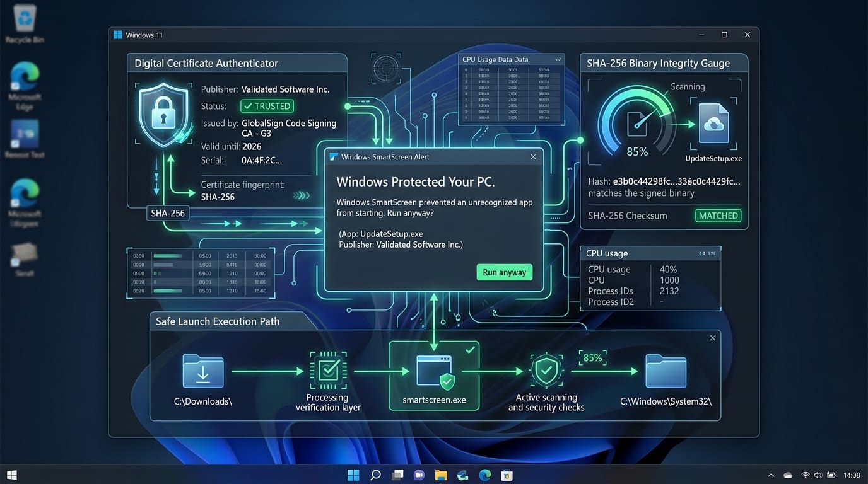
Task: Click the green progress bar in the 2013 row
Action: tap(167, 256)
